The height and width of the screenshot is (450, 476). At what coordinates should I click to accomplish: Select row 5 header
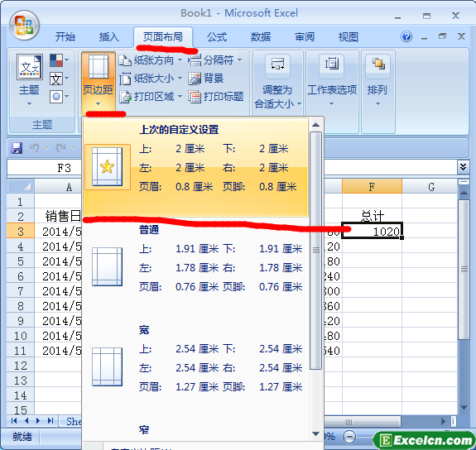(21, 261)
